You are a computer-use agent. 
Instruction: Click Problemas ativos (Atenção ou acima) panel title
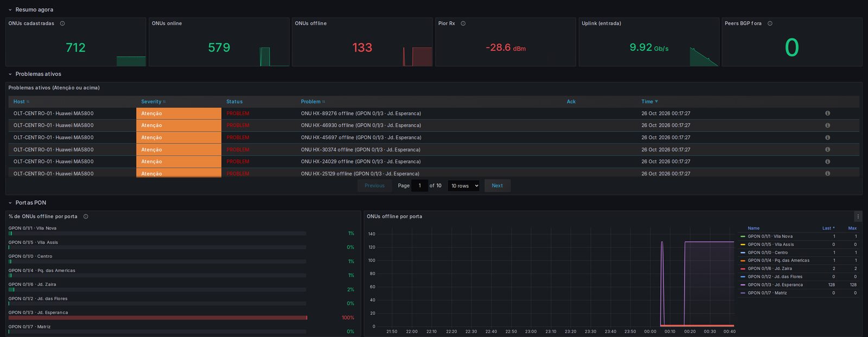pyautogui.click(x=54, y=88)
